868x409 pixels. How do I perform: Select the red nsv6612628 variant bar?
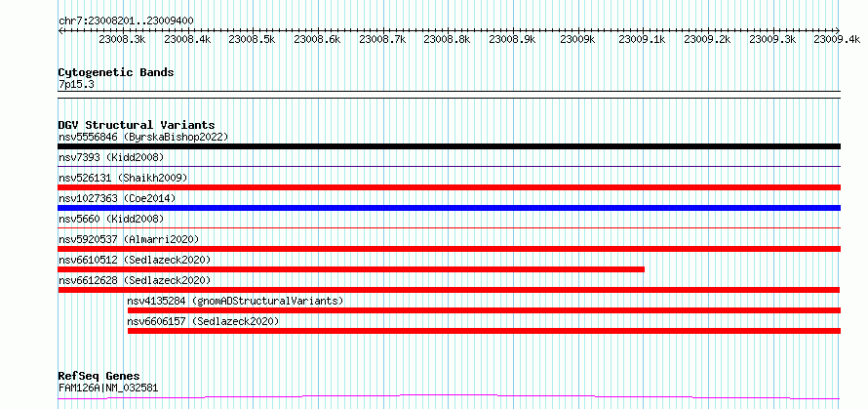tap(449, 290)
